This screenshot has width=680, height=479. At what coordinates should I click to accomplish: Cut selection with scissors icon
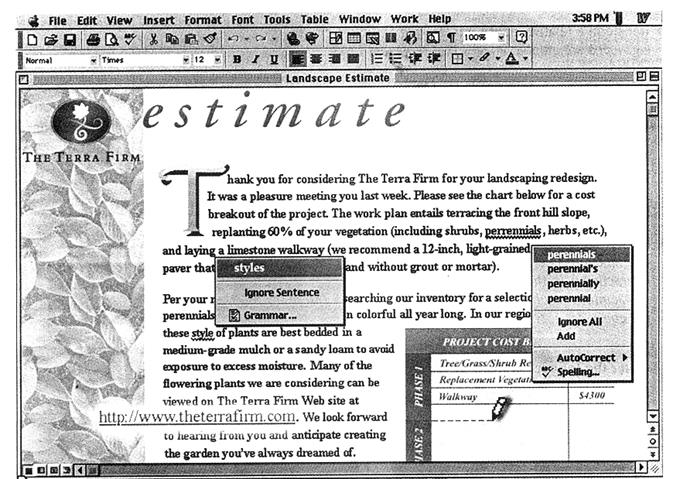153,39
